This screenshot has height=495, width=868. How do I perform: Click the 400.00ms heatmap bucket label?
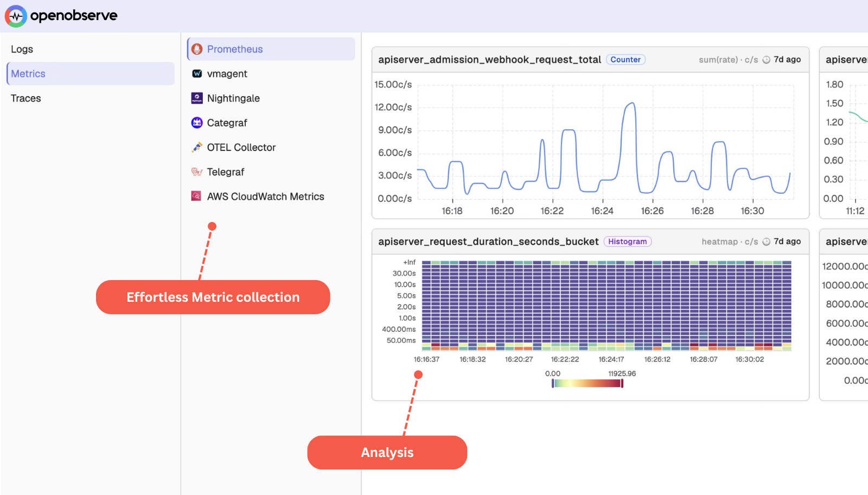pos(399,329)
